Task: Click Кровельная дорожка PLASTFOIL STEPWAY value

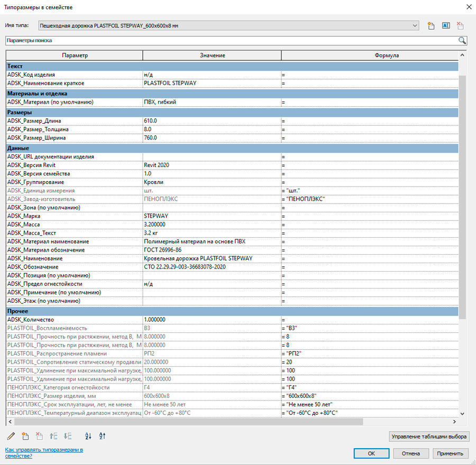Action: click(x=198, y=259)
